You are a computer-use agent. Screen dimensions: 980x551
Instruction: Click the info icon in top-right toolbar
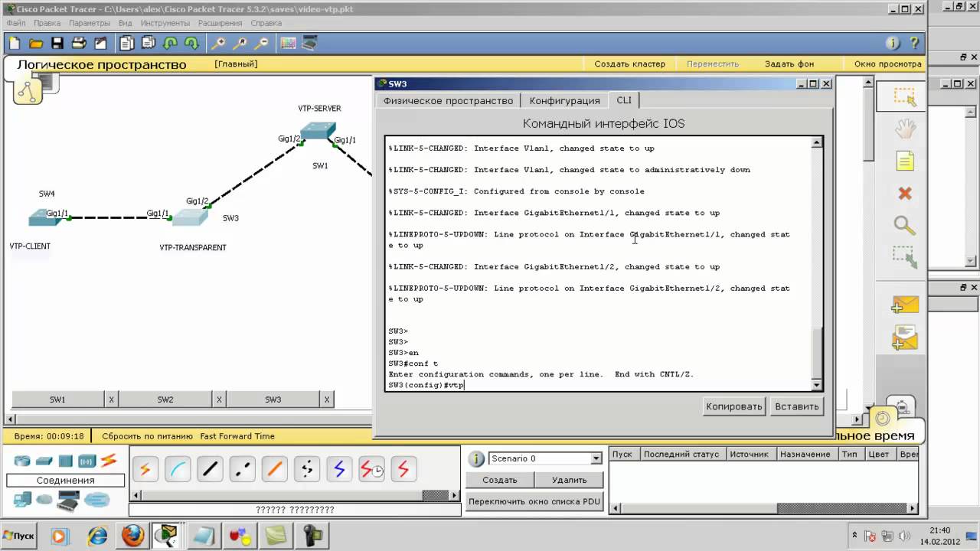[892, 43]
